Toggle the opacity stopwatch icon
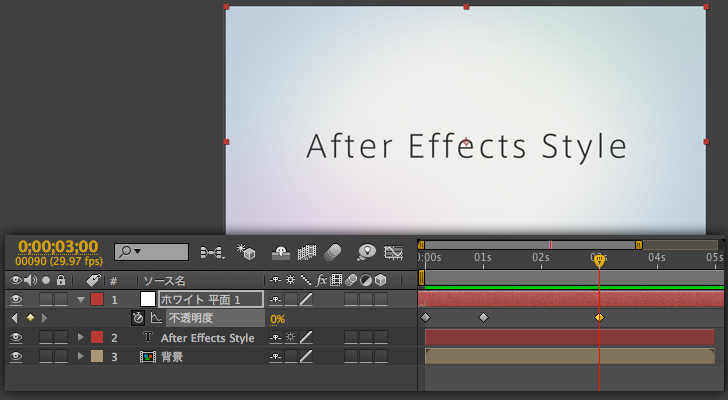The height and width of the screenshot is (400, 728). (137, 318)
